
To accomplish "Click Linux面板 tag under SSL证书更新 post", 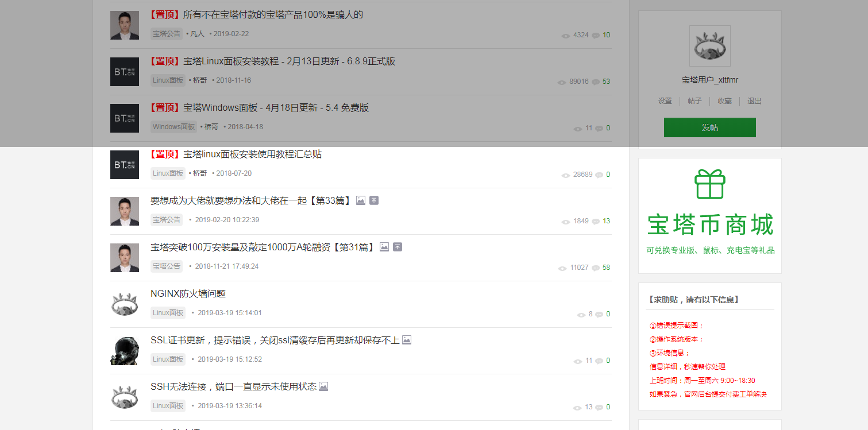I will point(168,359).
